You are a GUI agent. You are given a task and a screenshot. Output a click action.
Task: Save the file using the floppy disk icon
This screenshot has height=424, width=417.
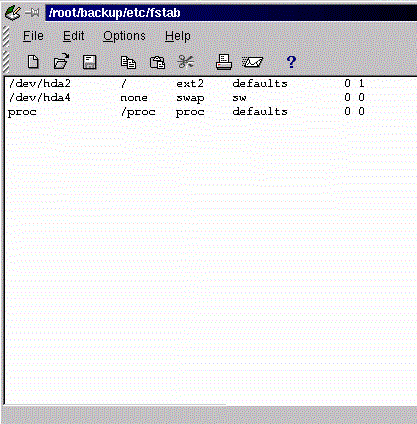pos(89,62)
